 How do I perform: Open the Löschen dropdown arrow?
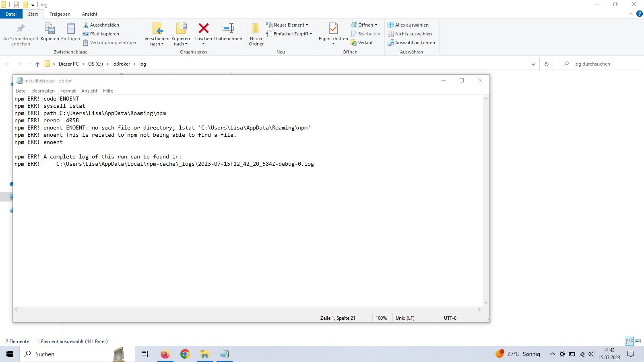click(x=204, y=44)
